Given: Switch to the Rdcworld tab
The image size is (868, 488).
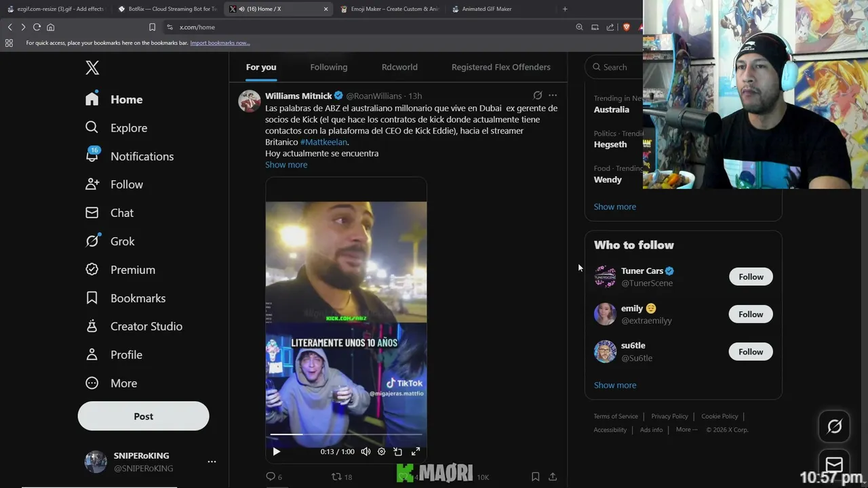Looking at the screenshot, I should click(x=399, y=67).
